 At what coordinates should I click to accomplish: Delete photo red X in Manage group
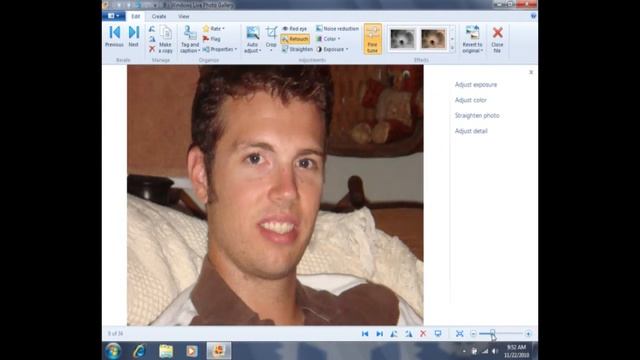click(152, 49)
